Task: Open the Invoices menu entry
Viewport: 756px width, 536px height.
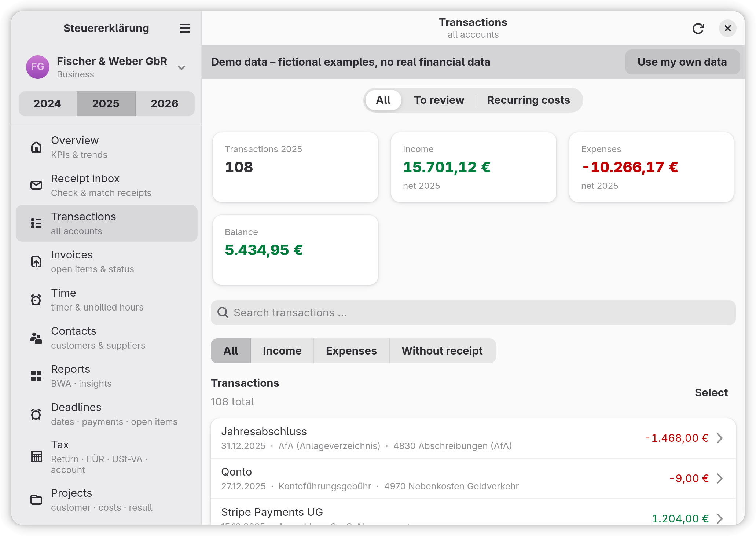Action: tap(107, 262)
